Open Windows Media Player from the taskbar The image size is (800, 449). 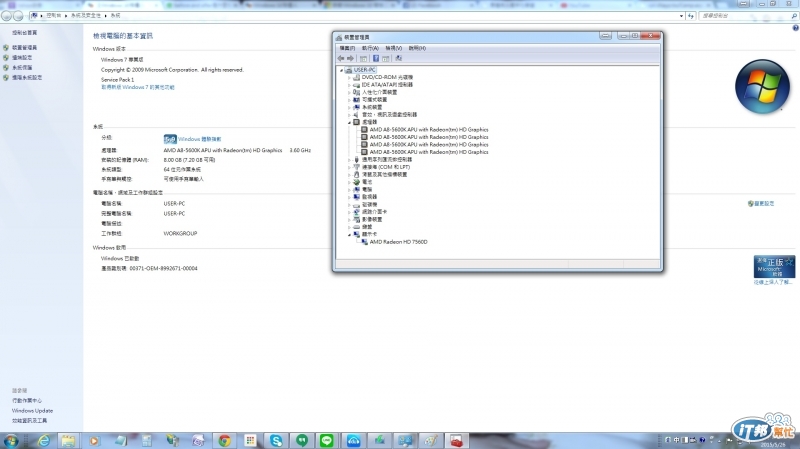94,440
